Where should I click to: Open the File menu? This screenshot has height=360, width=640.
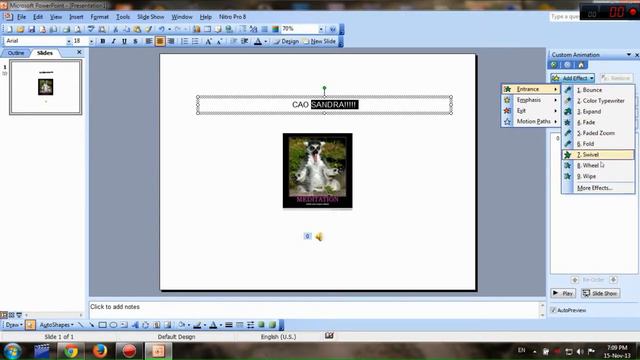pos(21,17)
